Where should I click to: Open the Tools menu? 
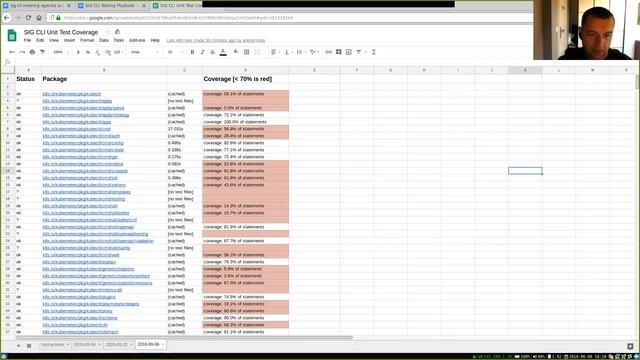tap(119, 40)
